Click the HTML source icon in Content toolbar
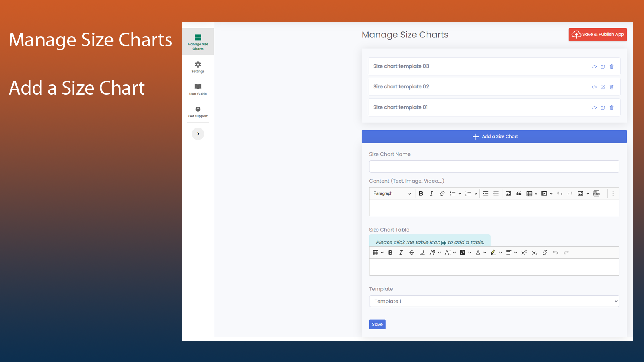The image size is (644, 362). pyautogui.click(x=597, y=194)
